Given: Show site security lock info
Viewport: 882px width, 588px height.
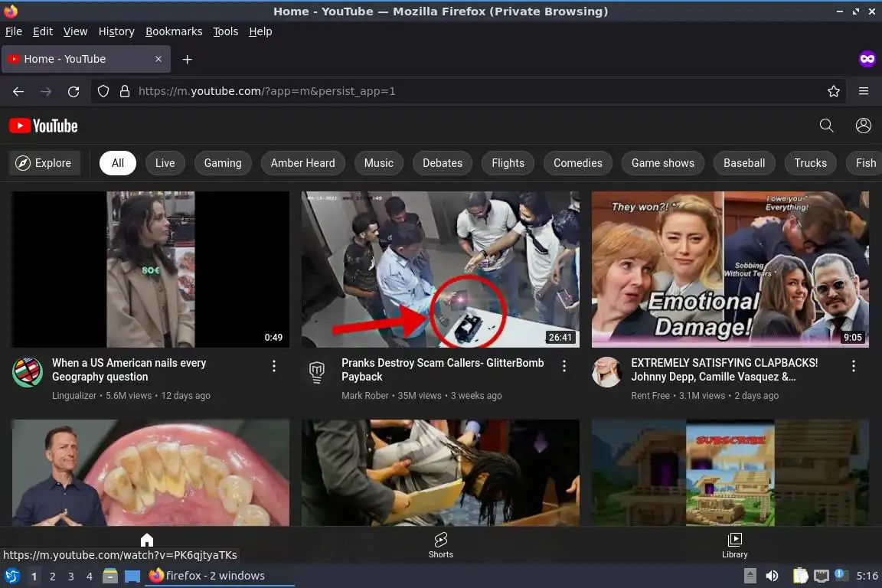Looking at the screenshot, I should 125,91.
